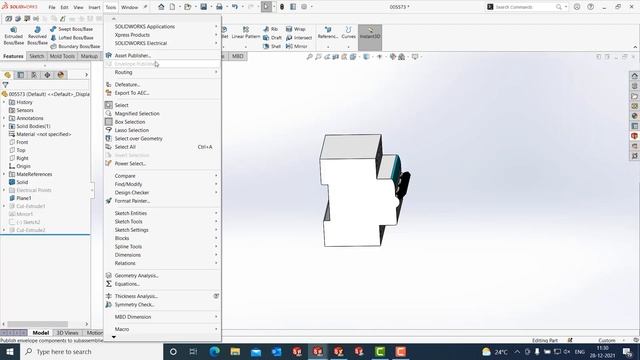Click the Revolved Boss/Base tool
This screenshot has width=640, height=360.
pos(37,36)
